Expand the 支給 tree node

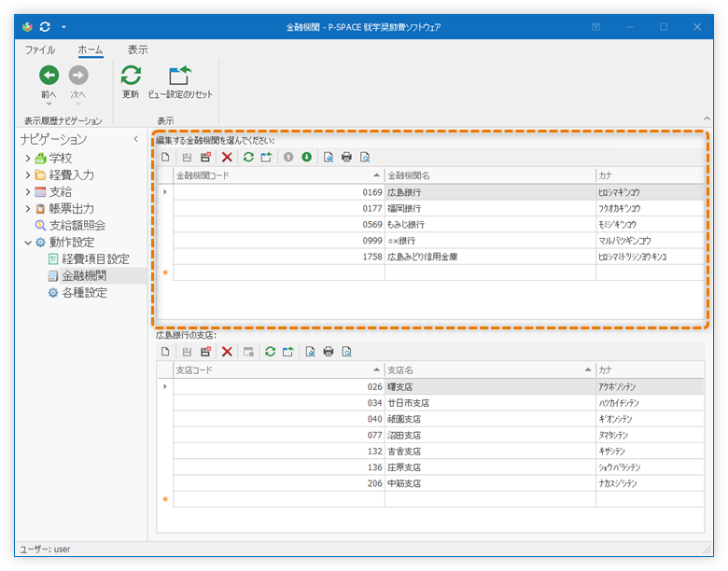coord(28,191)
